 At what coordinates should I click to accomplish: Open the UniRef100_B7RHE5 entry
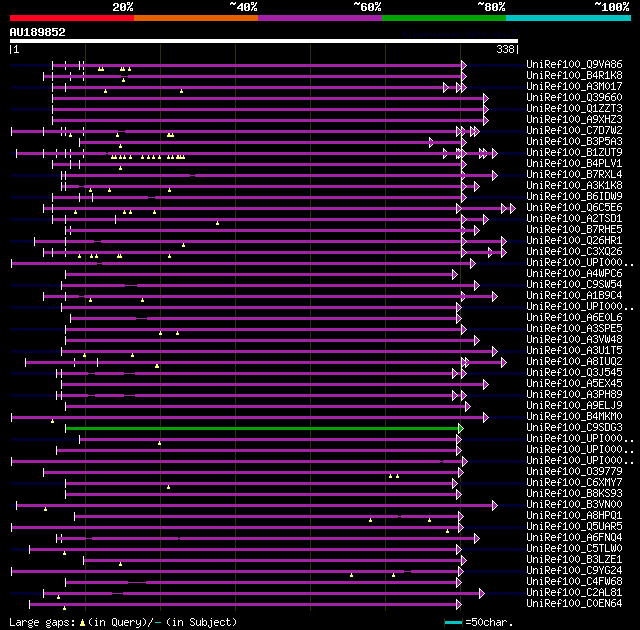[x=574, y=230]
